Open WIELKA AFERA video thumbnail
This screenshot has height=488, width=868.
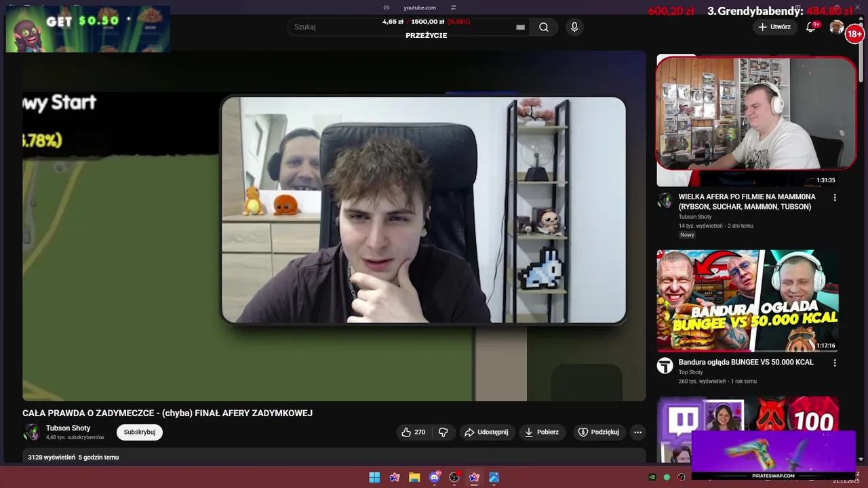[747, 121]
